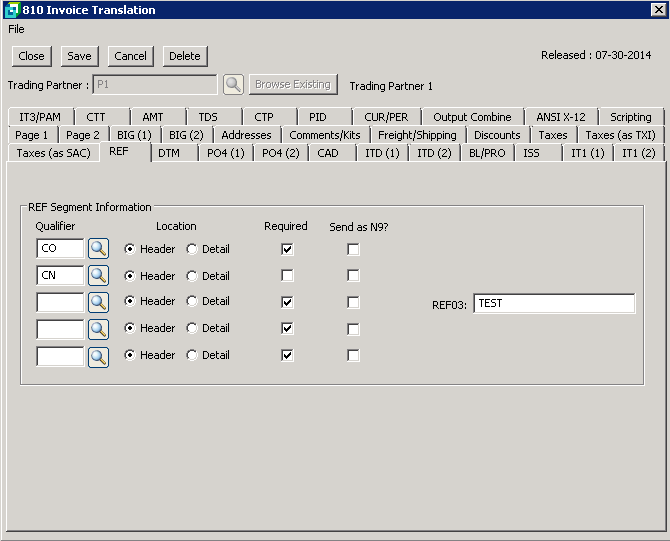Click the fifth row qualifier lookup magnifier

coord(98,355)
